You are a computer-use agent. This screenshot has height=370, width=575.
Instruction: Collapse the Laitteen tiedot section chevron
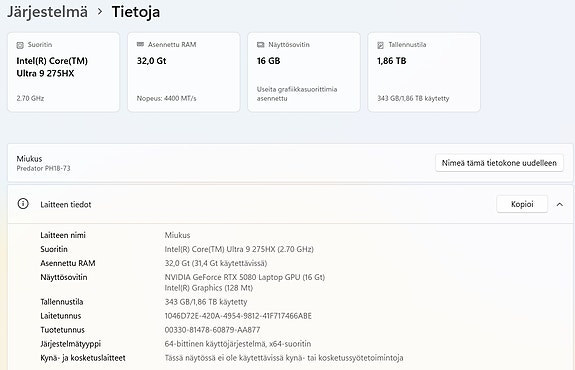[560, 204]
